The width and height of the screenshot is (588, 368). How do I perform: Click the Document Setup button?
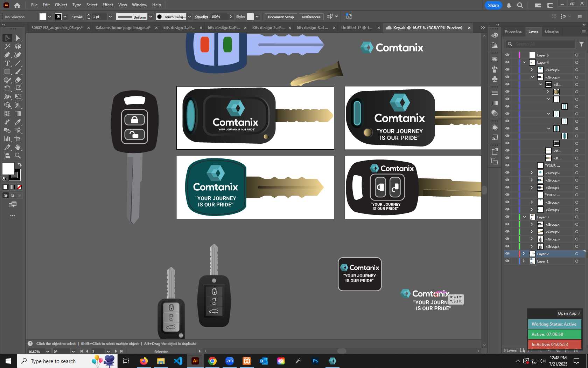pos(281,17)
